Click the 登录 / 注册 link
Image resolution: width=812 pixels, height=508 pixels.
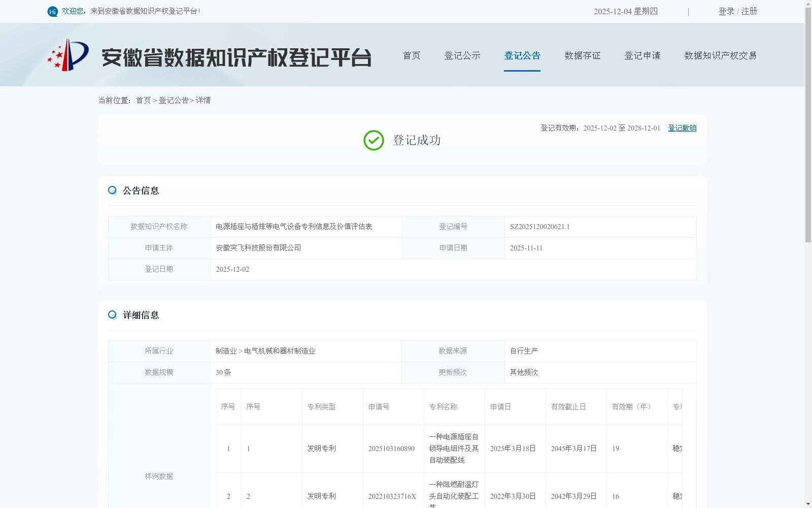tap(738, 11)
